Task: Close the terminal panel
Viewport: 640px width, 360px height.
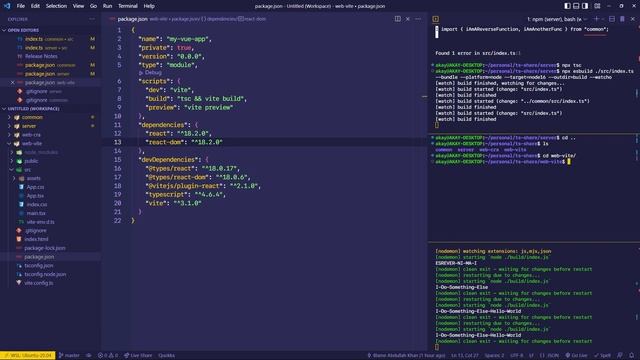Action: point(633,19)
